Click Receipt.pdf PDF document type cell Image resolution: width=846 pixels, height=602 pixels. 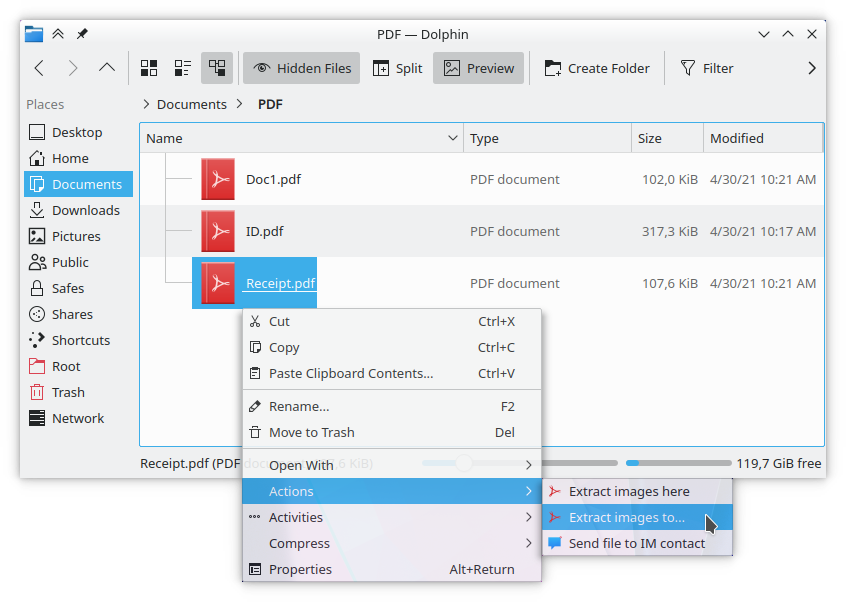click(x=514, y=283)
